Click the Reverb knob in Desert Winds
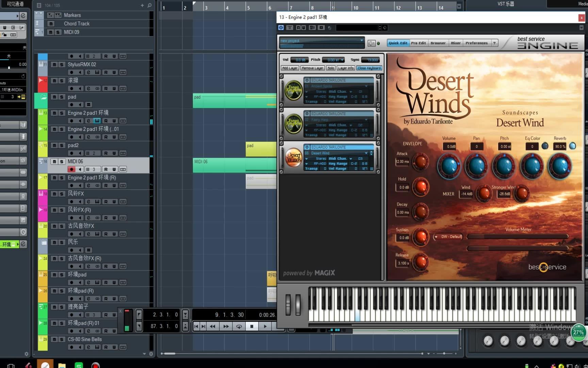 click(x=559, y=166)
